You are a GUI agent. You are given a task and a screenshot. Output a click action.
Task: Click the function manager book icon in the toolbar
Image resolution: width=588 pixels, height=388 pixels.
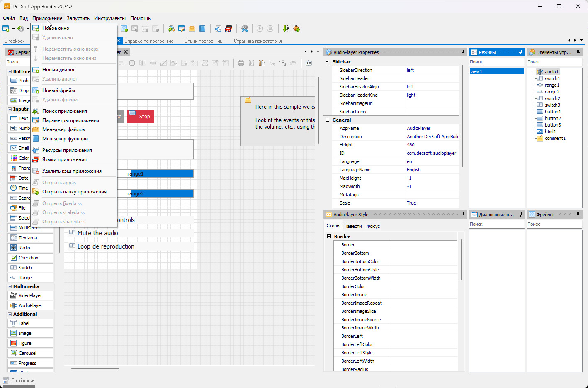tap(202, 29)
